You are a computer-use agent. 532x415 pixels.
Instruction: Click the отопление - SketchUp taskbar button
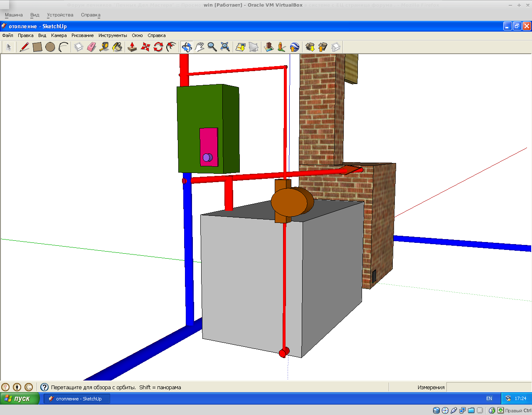[x=77, y=398]
